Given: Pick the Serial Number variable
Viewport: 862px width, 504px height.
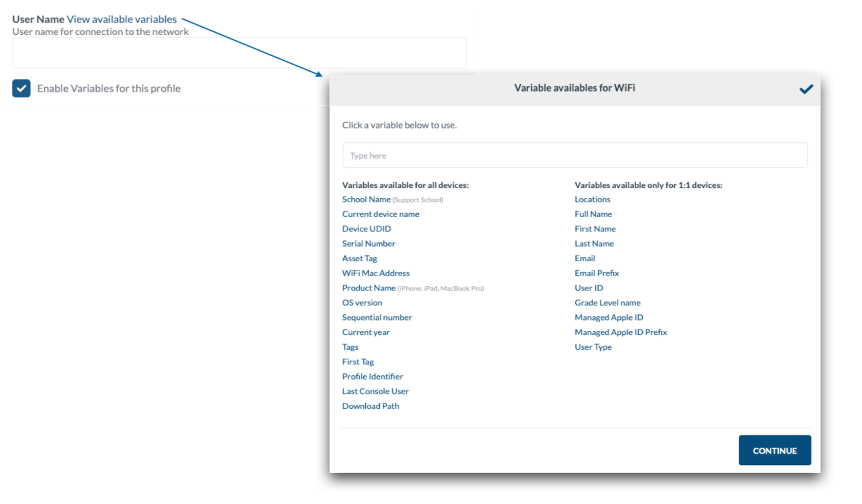Looking at the screenshot, I should click(x=368, y=243).
